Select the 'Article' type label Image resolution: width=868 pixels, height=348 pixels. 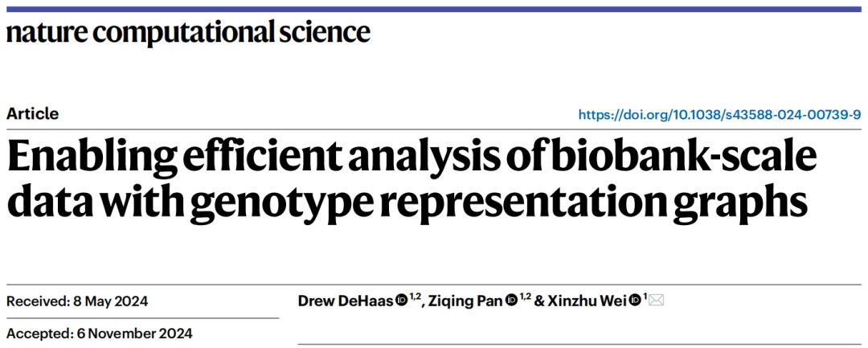tap(33, 114)
